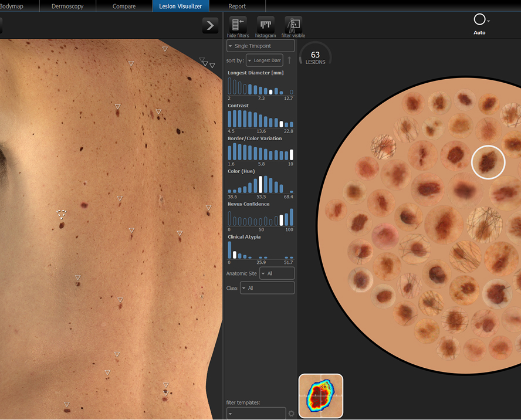Expand the Class filter dropdown
This screenshot has height=420, width=521.
tap(267, 288)
